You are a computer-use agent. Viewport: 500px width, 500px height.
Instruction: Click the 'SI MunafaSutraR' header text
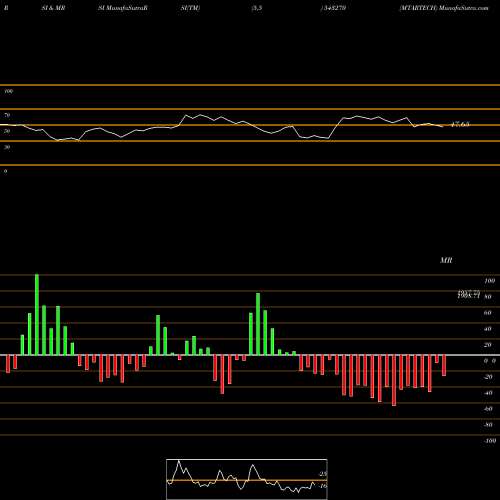(x=123, y=8)
